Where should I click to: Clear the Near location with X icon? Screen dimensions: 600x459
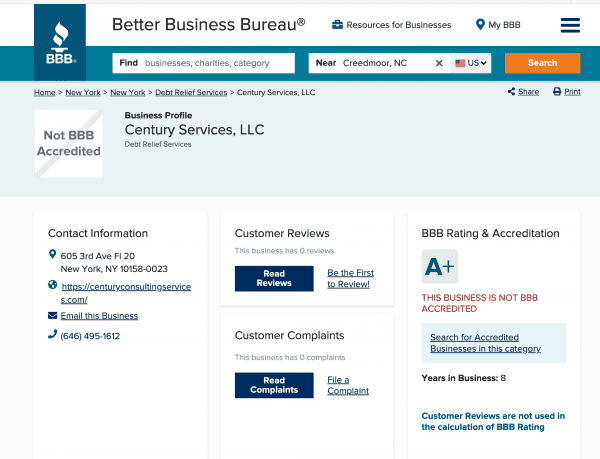tap(438, 63)
